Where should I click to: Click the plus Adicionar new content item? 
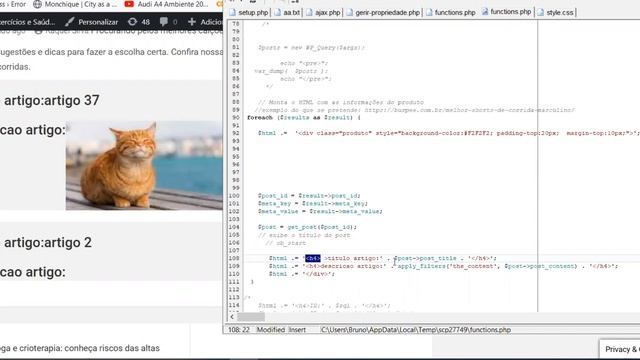click(205, 22)
